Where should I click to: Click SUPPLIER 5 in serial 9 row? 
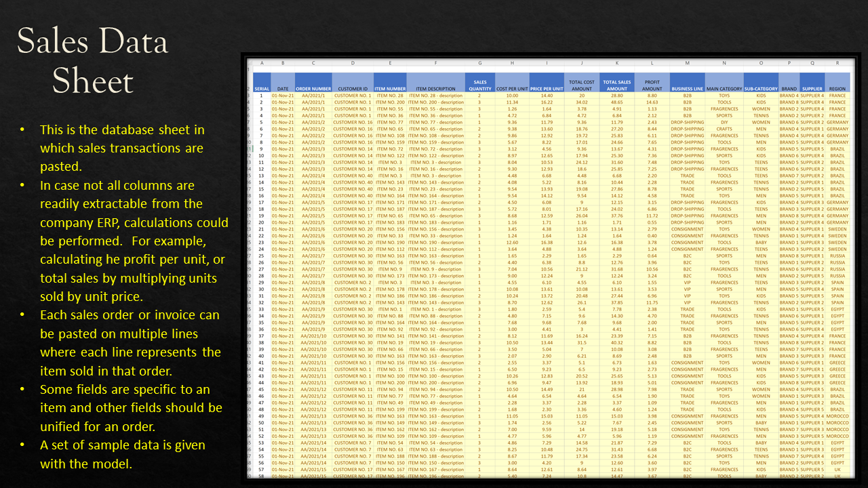tap(812, 148)
